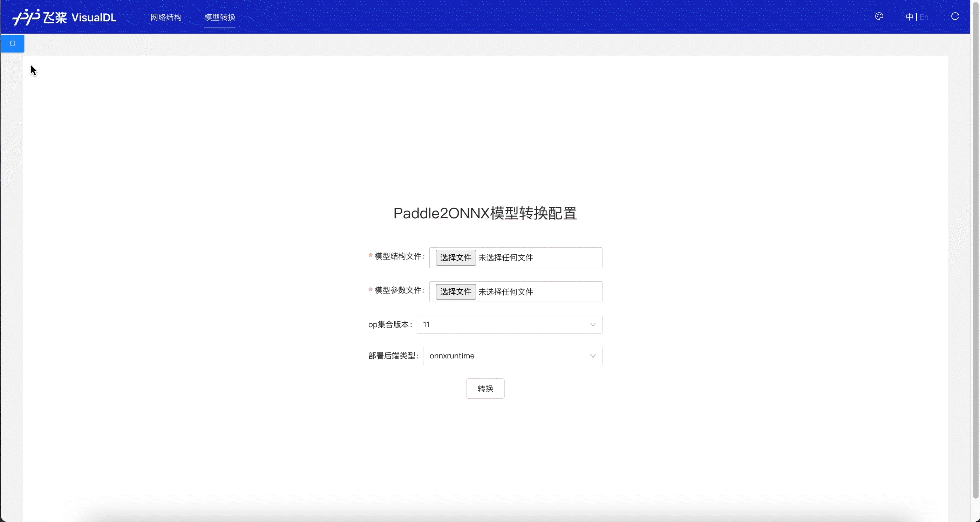Go to the 网络结构 tab
The image size is (980, 522).
(x=166, y=17)
